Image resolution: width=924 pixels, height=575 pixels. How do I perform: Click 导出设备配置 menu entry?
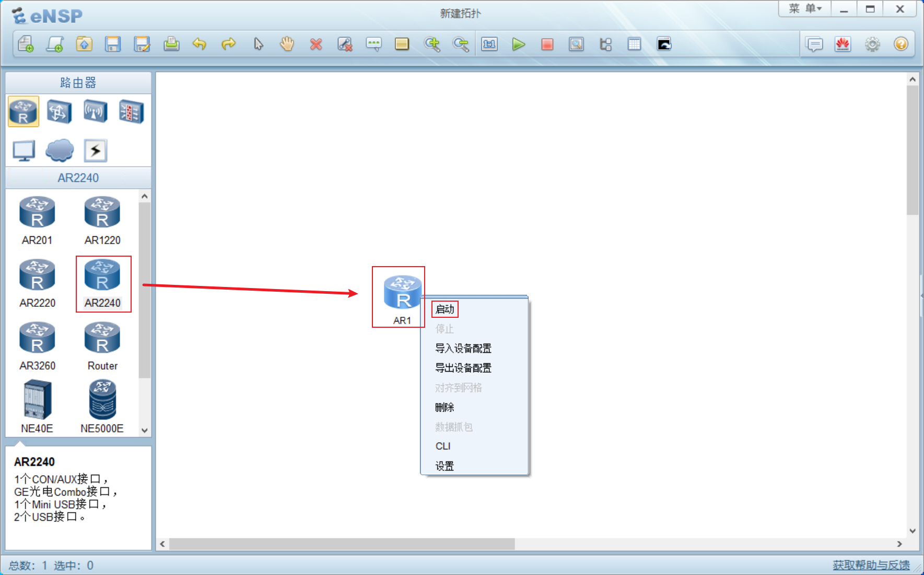463,368
